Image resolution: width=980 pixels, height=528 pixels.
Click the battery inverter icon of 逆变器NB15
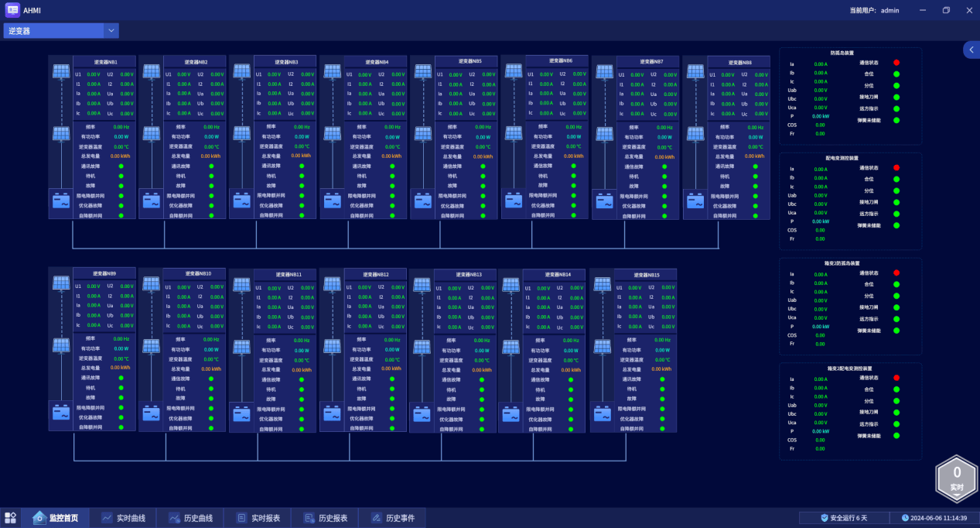point(603,414)
